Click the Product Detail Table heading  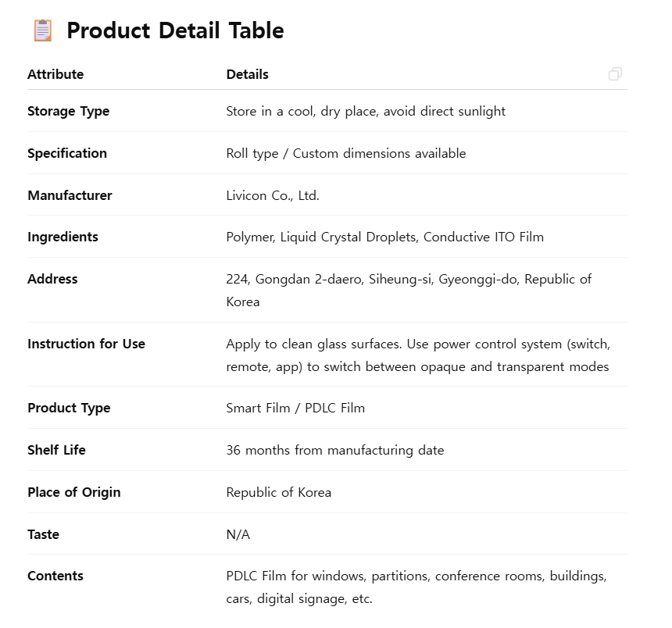(175, 30)
